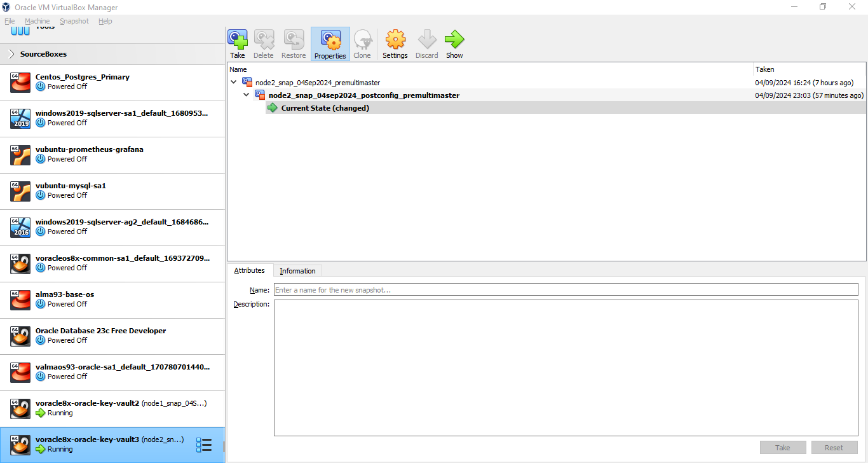Click the voracleos8x-common-sa1 VM icon
The width and height of the screenshot is (868, 463).
click(x=20, y=263)
